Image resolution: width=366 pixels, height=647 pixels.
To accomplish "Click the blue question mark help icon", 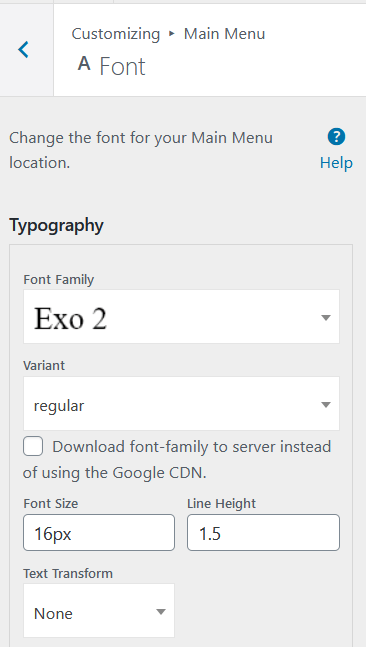I will (336, 137).
